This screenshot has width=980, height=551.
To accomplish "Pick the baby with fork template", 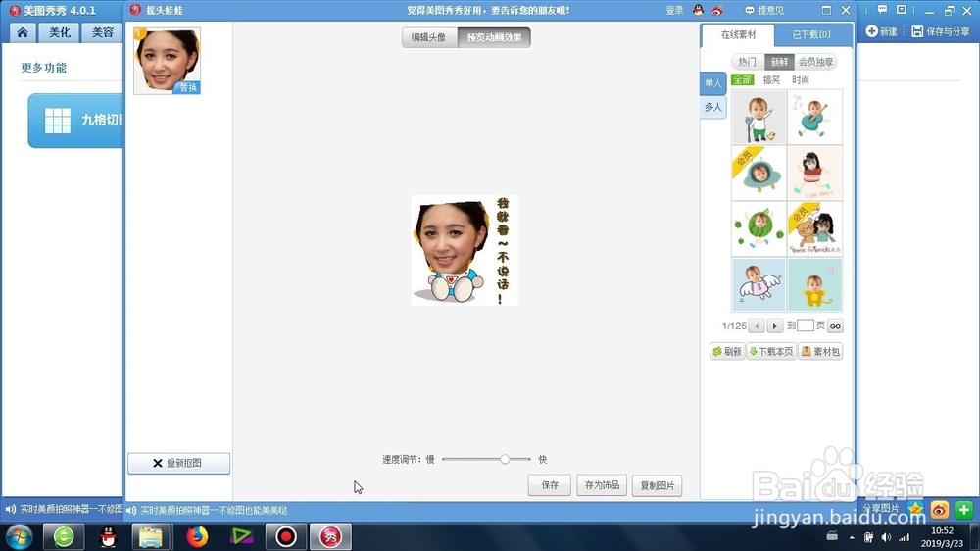I will point(759,117).
